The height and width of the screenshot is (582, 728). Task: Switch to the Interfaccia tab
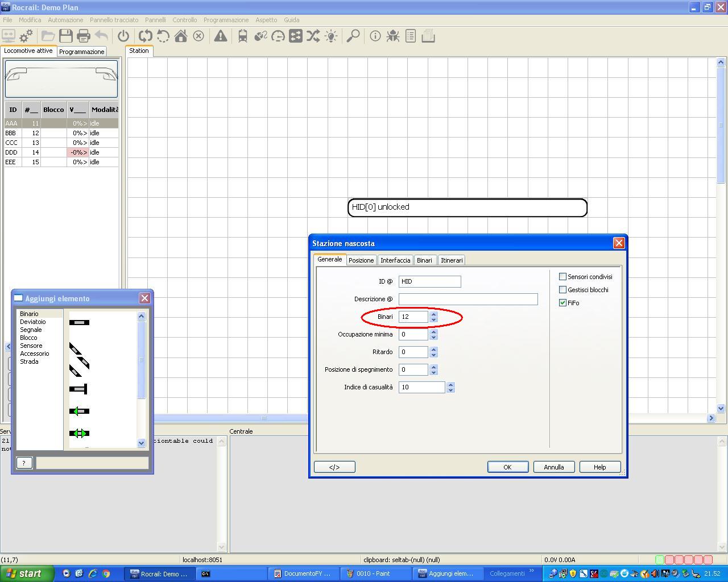[x=395, y=260]
